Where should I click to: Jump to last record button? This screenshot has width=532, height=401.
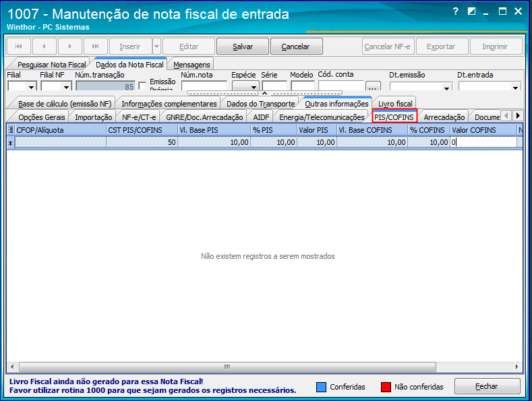coord(96,47)
